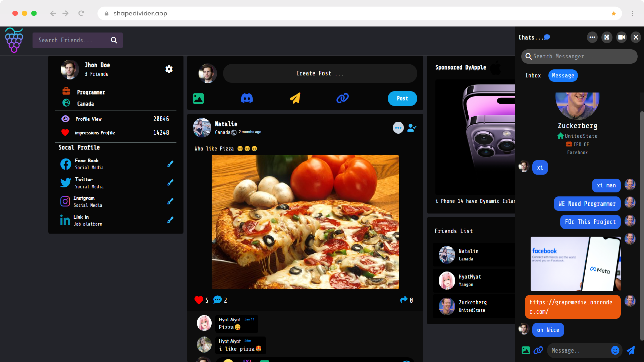Open three-dot menu in Chats header

(592, 37)
